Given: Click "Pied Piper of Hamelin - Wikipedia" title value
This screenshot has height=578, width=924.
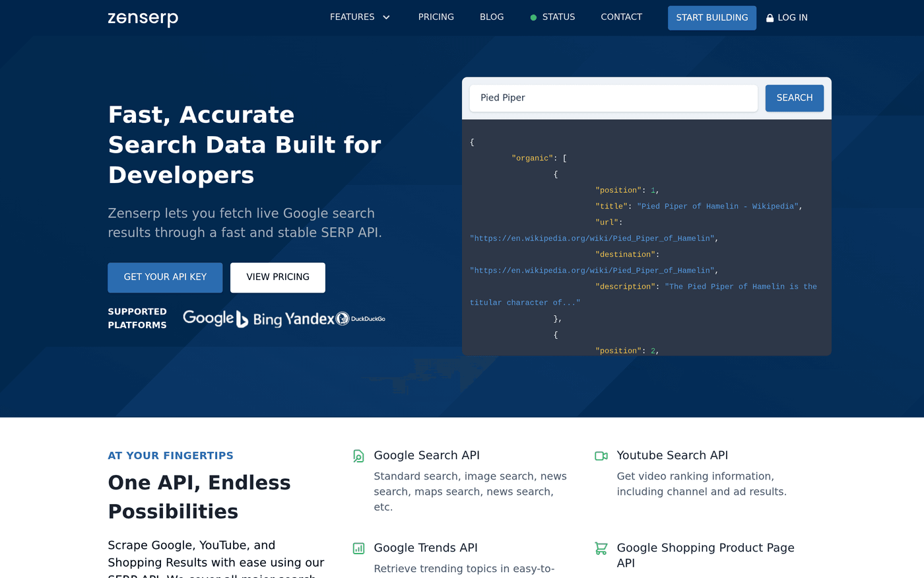Looking at the screenshot, I should [717, 206].
